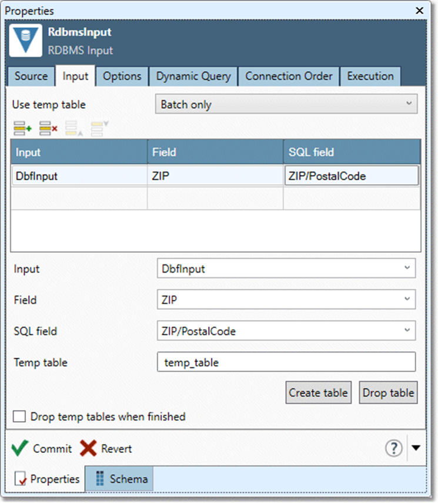
Task: Switch to the Schema bottom tab
Action: [x=121, y=479]
